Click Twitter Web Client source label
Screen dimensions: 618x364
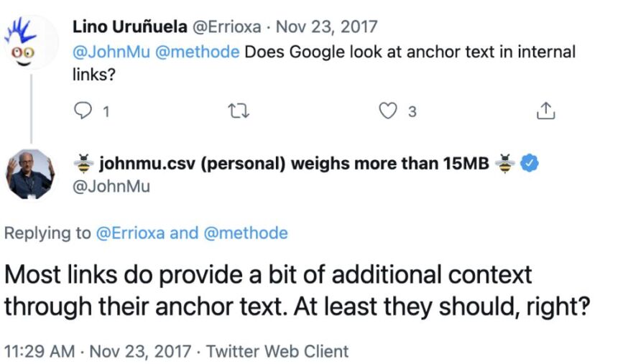pyautogui.click(x=277, y=351)
